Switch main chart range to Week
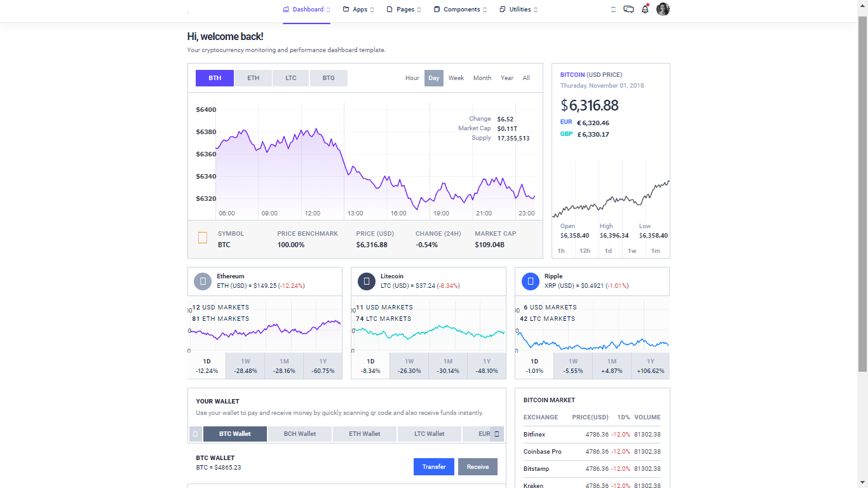 [456, 78]
